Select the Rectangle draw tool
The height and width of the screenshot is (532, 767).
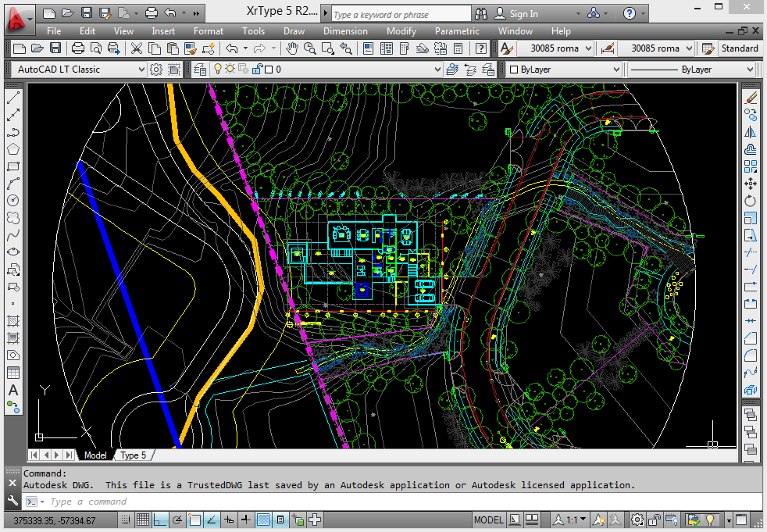click(13, 166)
